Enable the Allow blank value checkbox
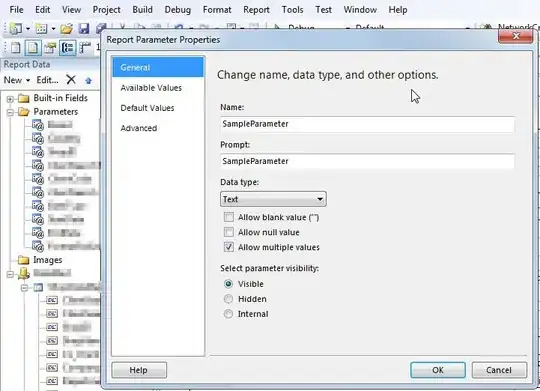The image size is (540, 391). 229,217
